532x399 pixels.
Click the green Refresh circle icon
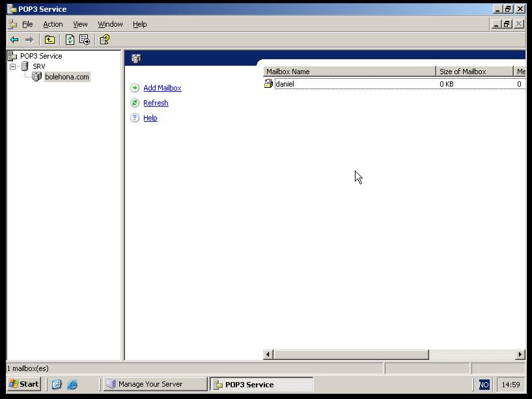click(135, 103)
